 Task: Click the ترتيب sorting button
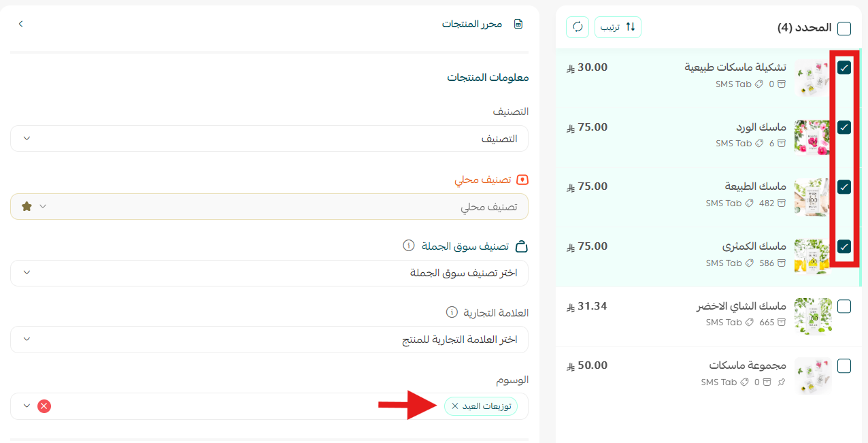618,27
